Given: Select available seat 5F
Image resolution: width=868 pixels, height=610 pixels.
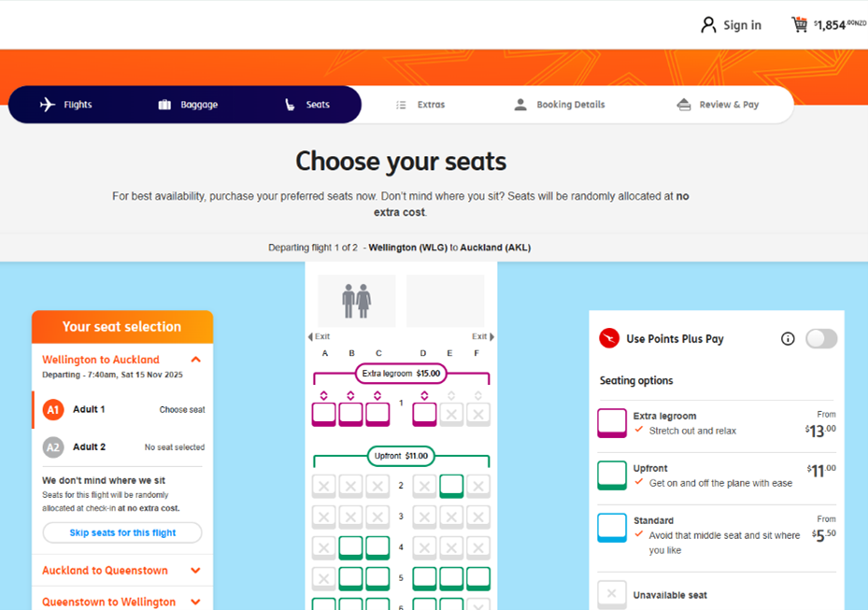Looking at the screenshot, I should pyautogui.click(x=478, y=578).
